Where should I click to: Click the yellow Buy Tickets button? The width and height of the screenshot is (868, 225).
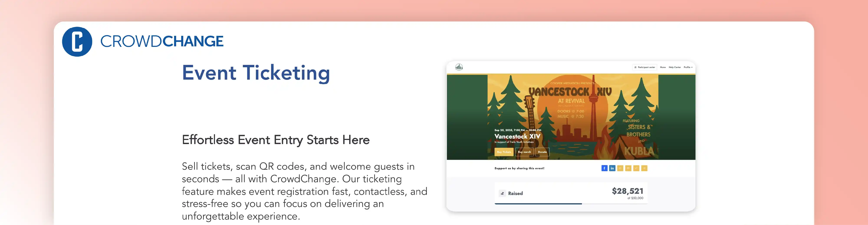pos(504,152)
